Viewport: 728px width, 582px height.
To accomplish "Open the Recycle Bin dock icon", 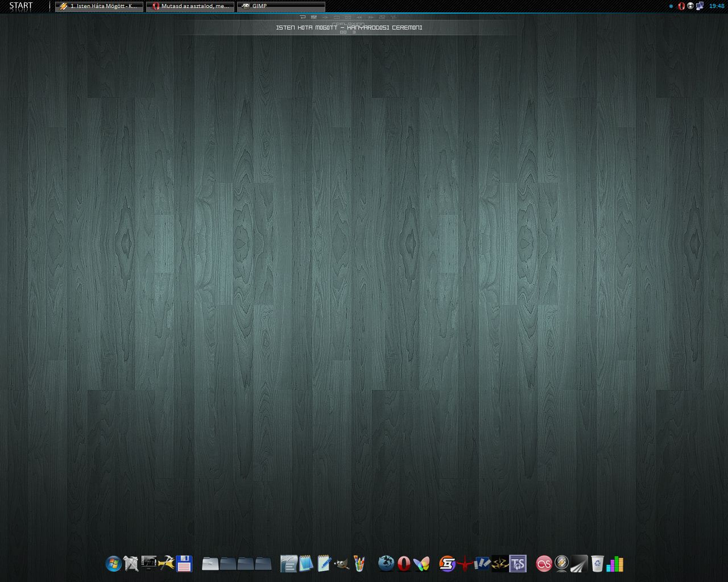I will (597, 563).
